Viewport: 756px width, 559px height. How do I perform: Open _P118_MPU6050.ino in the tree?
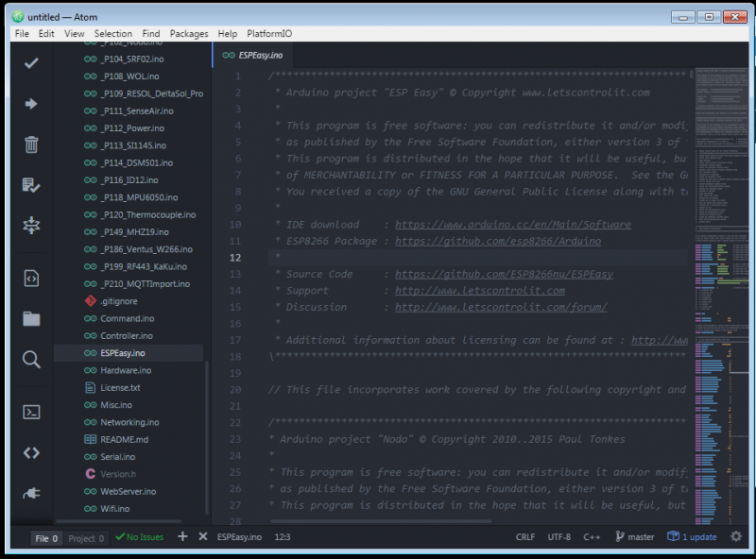click(x=139, y=197)
